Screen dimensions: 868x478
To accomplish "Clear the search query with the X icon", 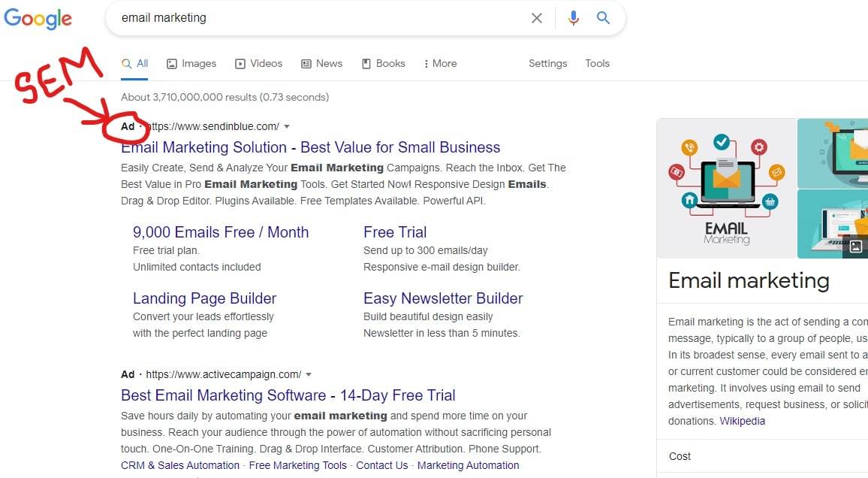I will coord(537,18).
